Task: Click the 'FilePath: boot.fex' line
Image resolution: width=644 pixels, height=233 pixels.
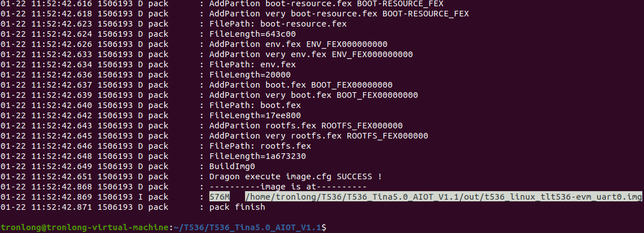Action: point(255,105)
